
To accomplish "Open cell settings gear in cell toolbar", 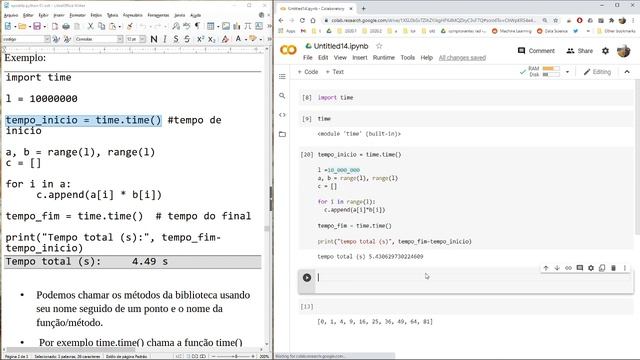I will point(591,268).
